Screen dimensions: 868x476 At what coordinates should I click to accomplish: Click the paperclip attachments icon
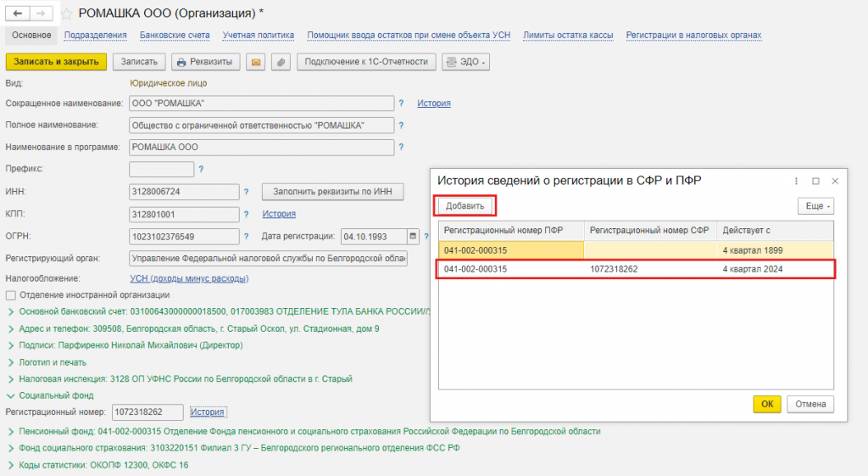point(281,62)
